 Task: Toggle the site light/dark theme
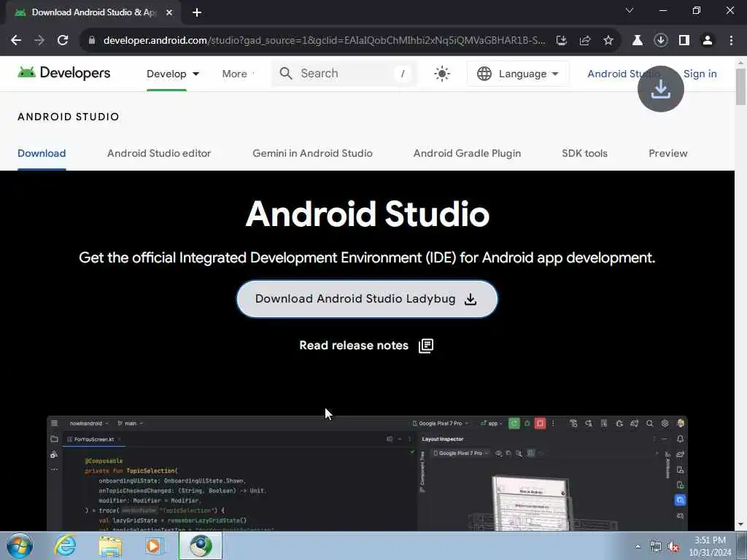pyautogui.click(x=441, y=74)
